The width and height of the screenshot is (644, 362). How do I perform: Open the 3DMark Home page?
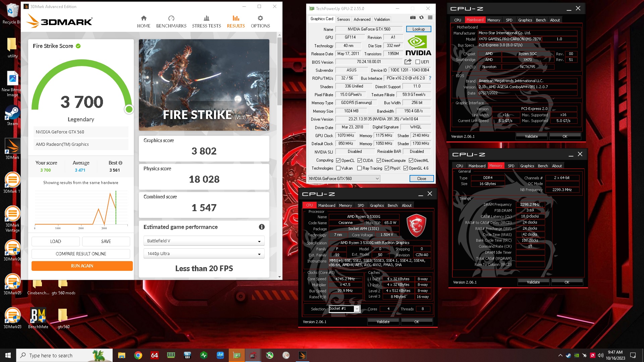[144, 21]
